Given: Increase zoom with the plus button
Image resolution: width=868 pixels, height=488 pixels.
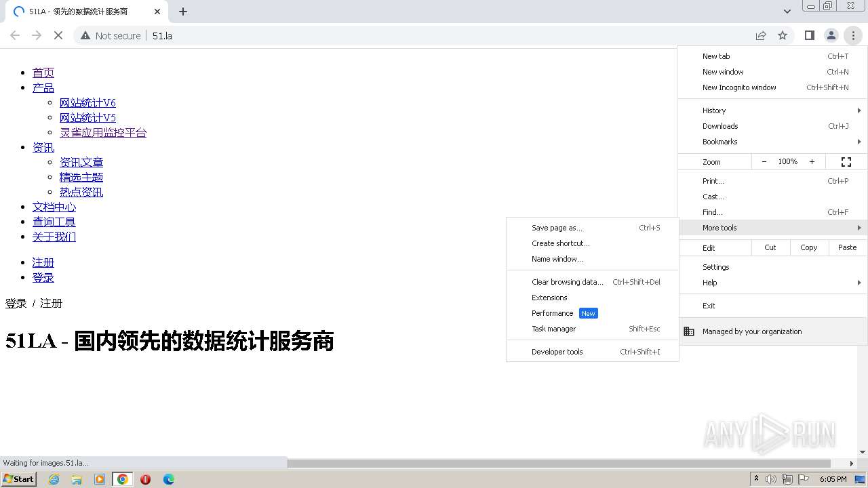Looking at the screenshot, I should pos(812,162).
